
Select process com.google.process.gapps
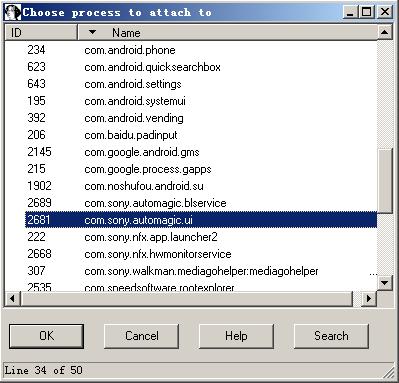201,169
